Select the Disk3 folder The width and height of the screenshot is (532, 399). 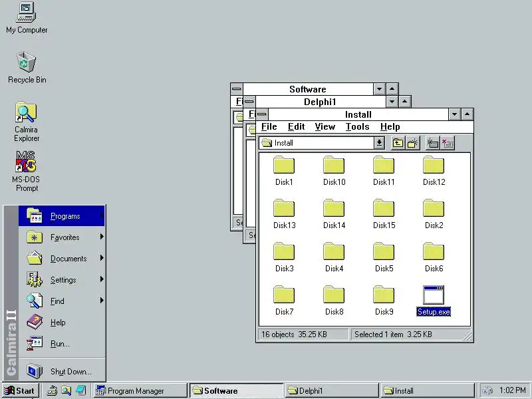[284, 257]
